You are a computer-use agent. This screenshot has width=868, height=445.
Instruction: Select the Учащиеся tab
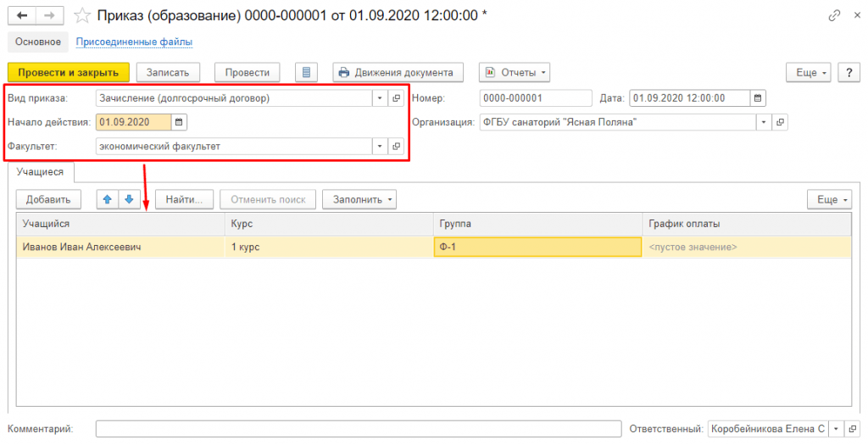pyautogui.click(x=42, y=172)
